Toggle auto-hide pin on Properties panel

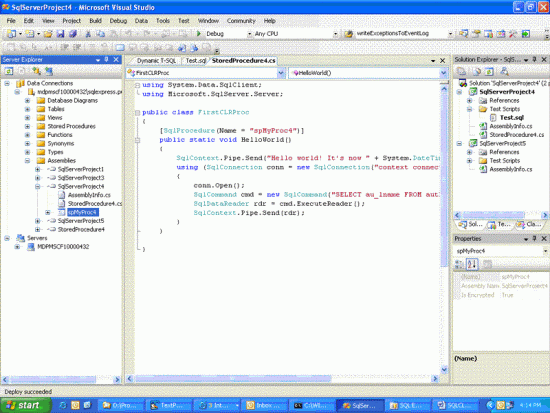(534, 239)
